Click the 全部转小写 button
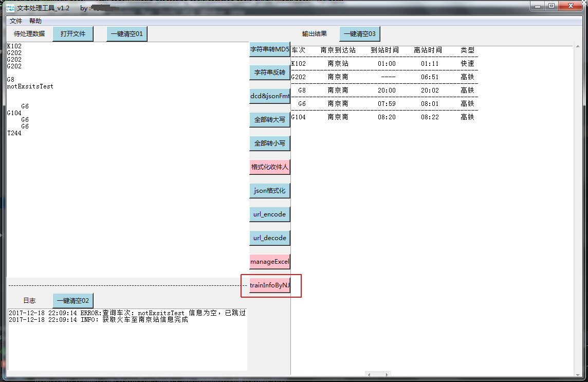The height and width of the screenshot is (382, 588). (x=270, y=143)
